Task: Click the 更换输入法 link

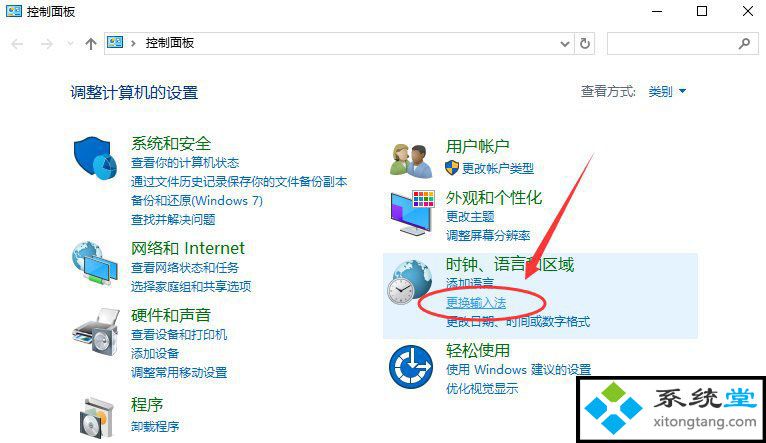Action: coord(476,303)
